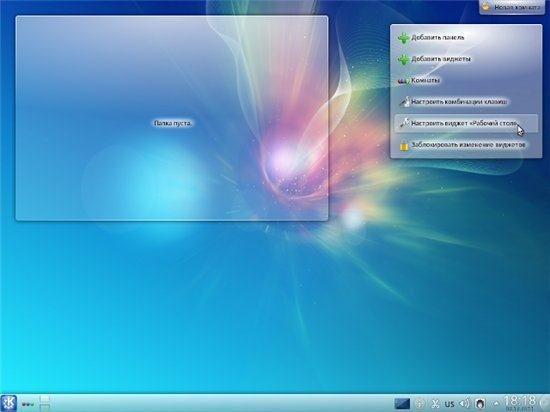550x412 pixels.
Task: Select Добавить панель menu entry
Action: [x=466, y=38]
